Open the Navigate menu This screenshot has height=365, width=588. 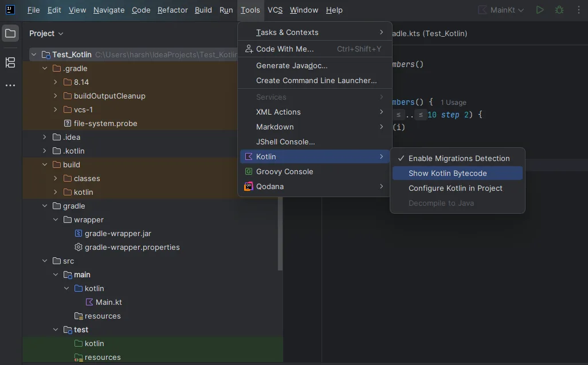click(x=109, y=10)
